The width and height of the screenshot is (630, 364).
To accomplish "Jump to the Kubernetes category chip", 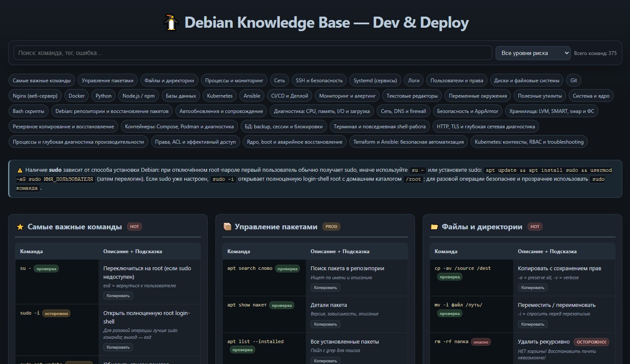I will (220, 96).
